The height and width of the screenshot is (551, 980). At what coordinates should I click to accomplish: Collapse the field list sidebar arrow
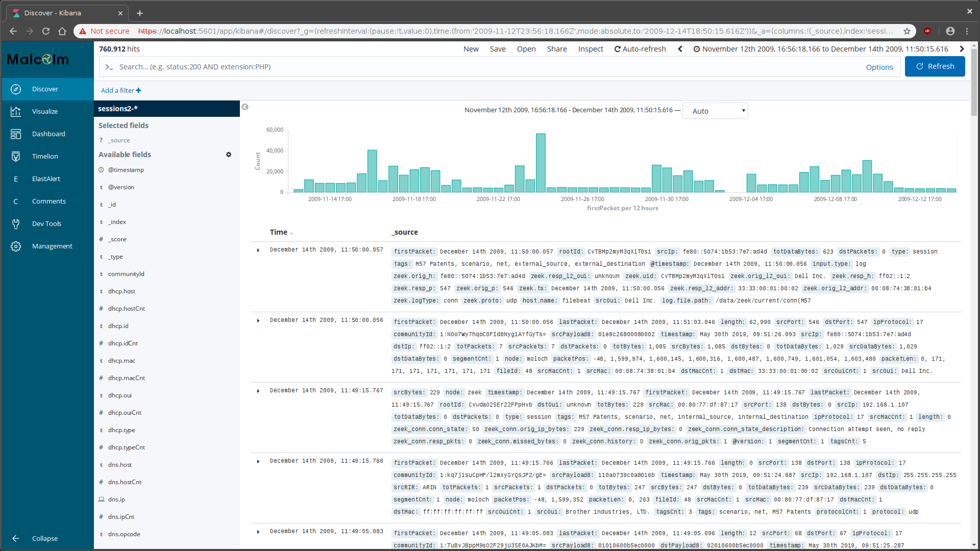[x=245, y=107]
